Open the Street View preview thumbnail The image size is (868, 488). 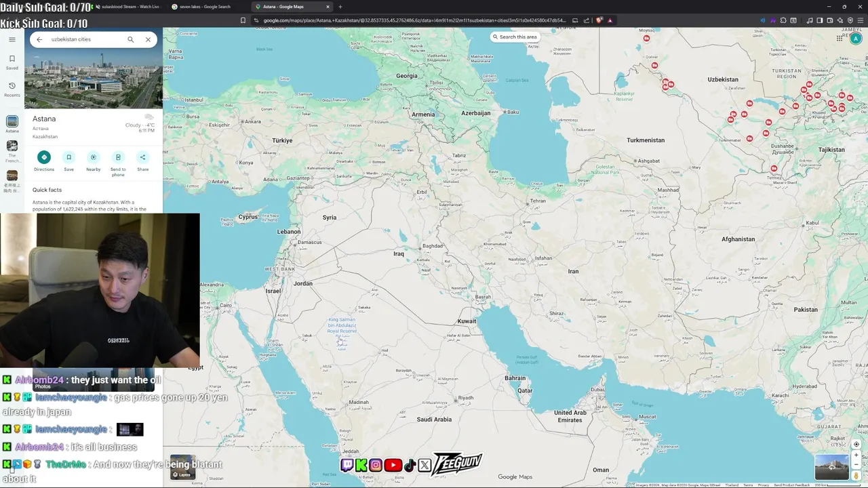[831, 467]
